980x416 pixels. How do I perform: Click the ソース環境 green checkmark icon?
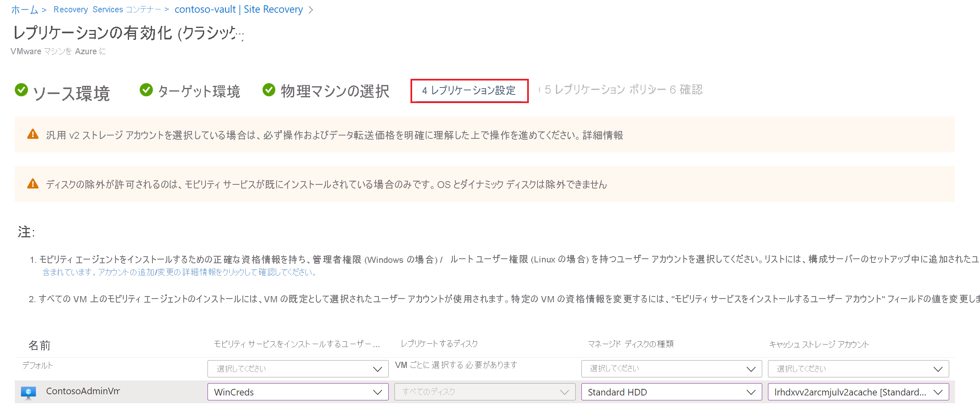click(x=21, y=90)
